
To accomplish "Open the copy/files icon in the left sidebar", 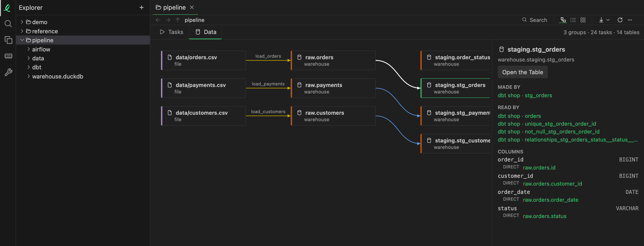I will pyautogui.click(x=8, y=40).
